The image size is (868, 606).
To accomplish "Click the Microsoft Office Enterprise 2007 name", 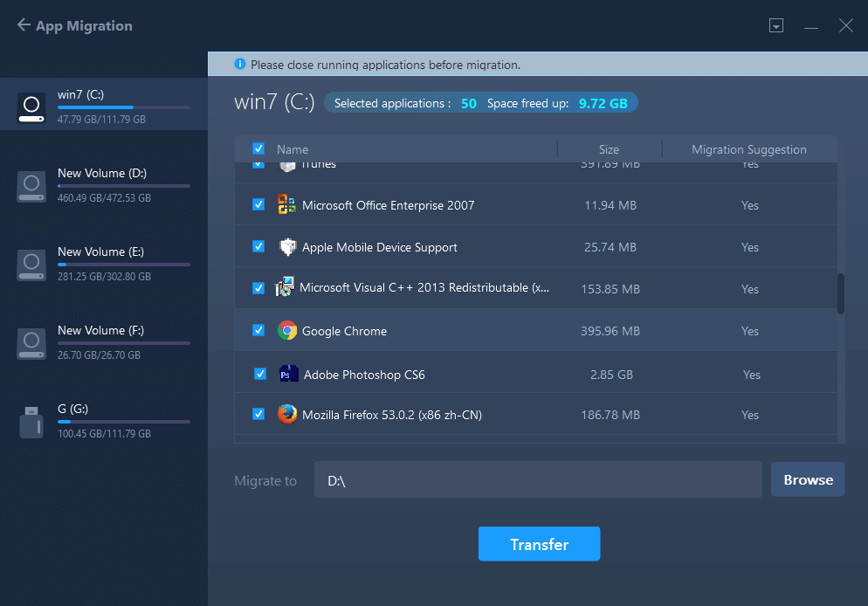I will tap(388, 205).
